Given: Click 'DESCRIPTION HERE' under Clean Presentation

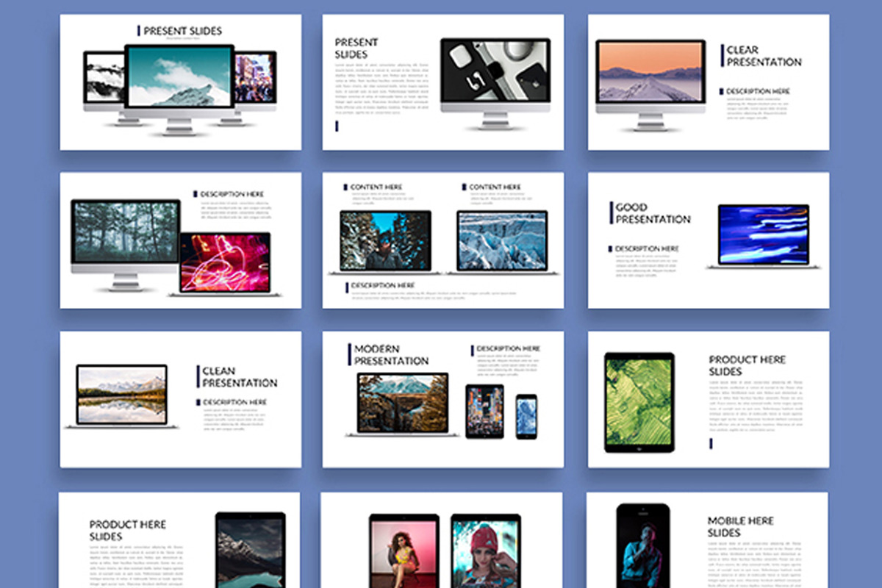Looking at the screenshot, I should point(235,402).
